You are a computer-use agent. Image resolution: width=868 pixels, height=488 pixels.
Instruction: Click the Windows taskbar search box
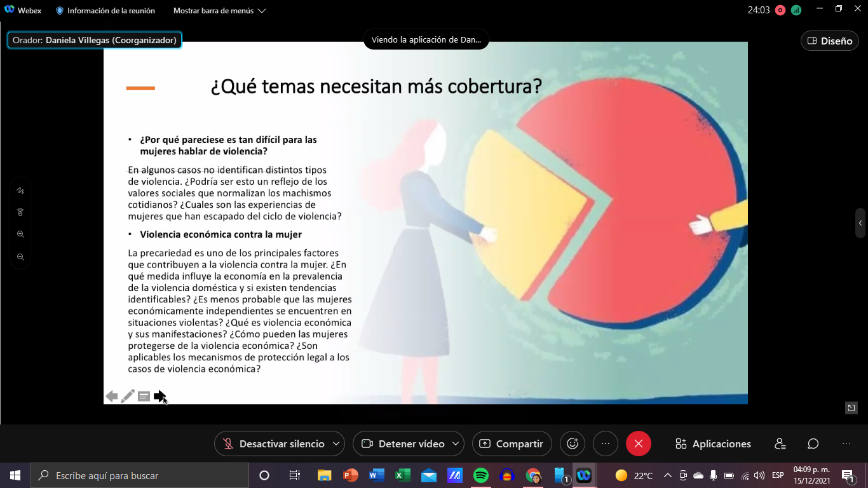coord(139,475)
